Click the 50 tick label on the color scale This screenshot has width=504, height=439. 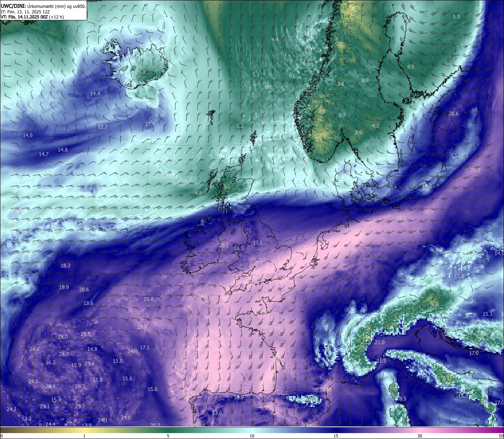click(501, 436)
